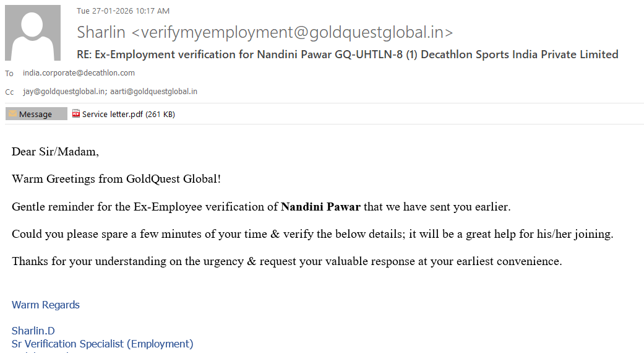Click the "Warm Greetings from GoldQuest Global!" line

(x=116, y=179)
